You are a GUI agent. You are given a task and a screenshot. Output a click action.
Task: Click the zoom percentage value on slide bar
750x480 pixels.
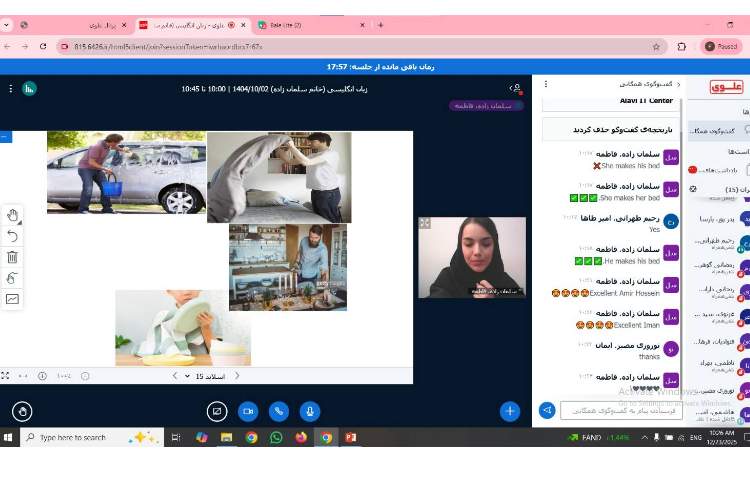coord(64,376)
